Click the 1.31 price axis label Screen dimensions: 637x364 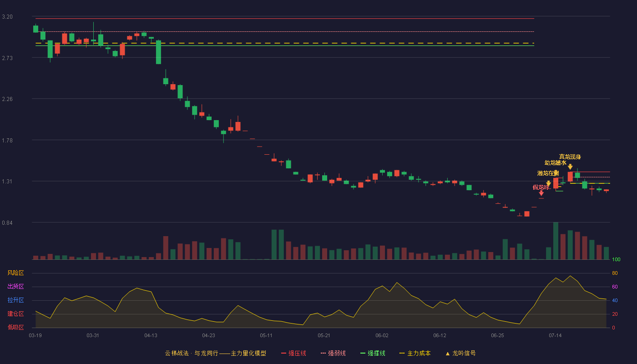[x=7, y=182]
